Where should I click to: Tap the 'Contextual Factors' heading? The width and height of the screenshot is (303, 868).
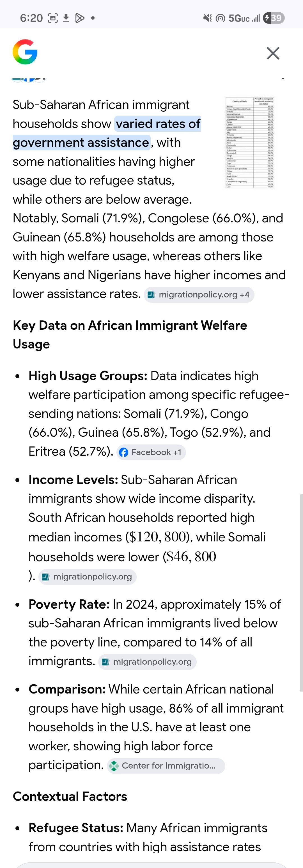tap(70, 796)
